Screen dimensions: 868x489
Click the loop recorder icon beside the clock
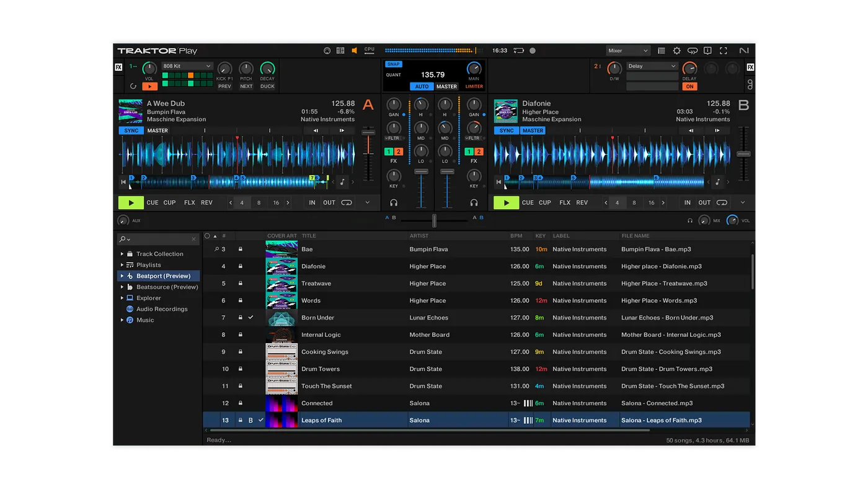(x=518, y=51)
